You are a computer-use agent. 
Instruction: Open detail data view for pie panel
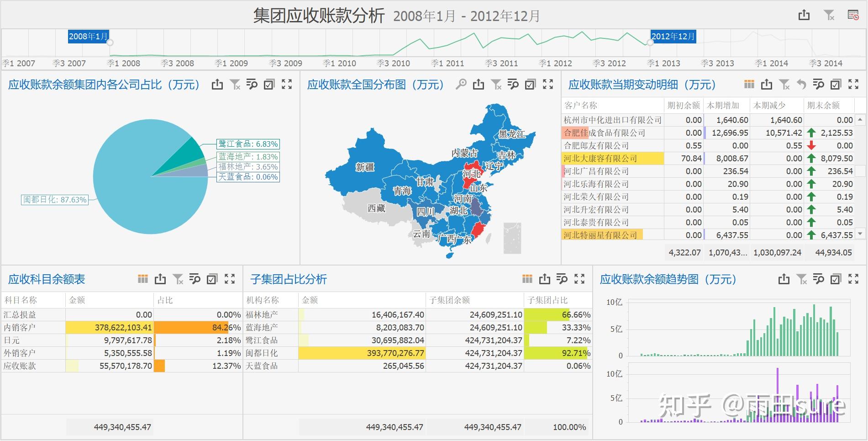252,84
